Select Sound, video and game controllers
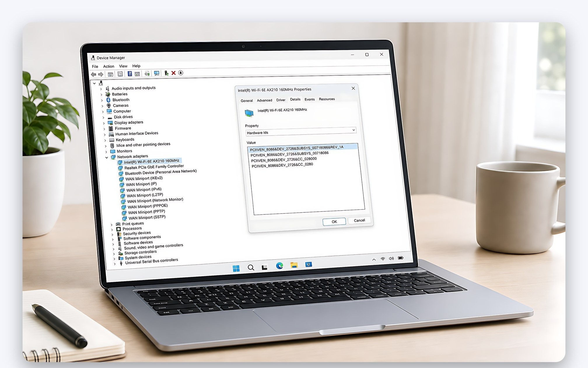Viewport: 588px width, 368px height. coord(154,247)
